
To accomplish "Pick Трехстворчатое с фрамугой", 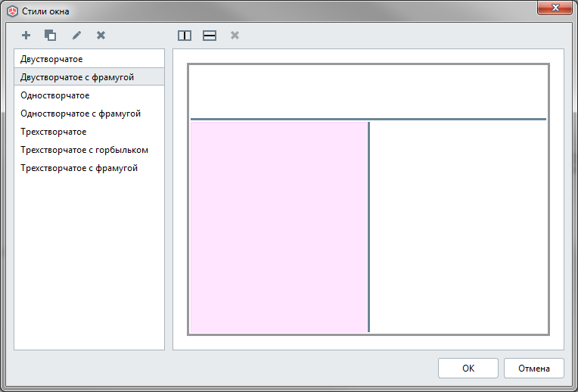I will coord(89,168).
